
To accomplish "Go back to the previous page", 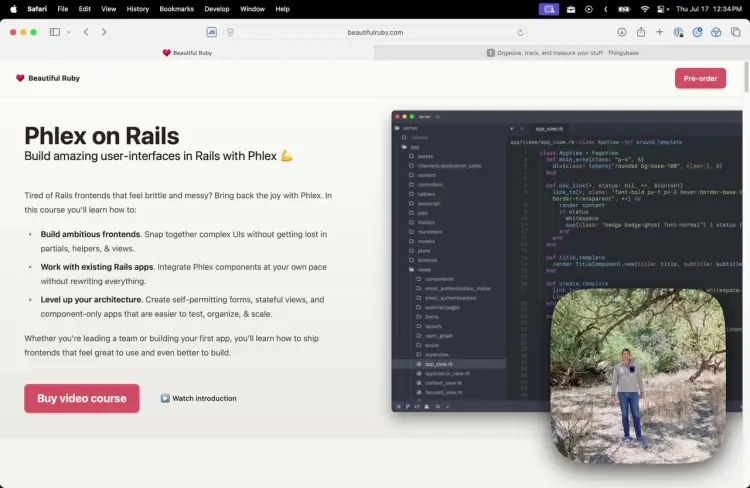I will pyautogui.click(x=86, y=32).
